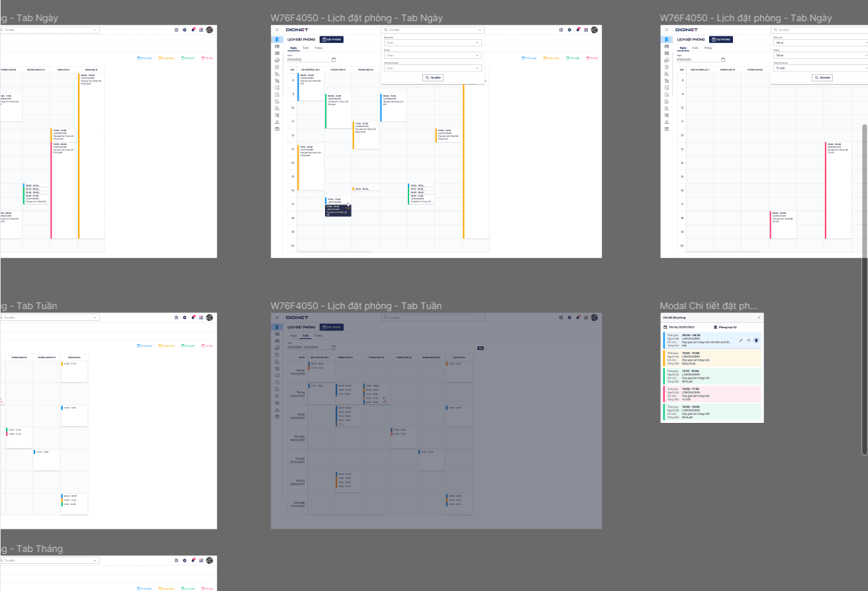The height and width of the screenshot is (591, 868).
Task: Open hamburger menu in Từ chối-filter Tab Ngày frame
Action: coord(667,30)
